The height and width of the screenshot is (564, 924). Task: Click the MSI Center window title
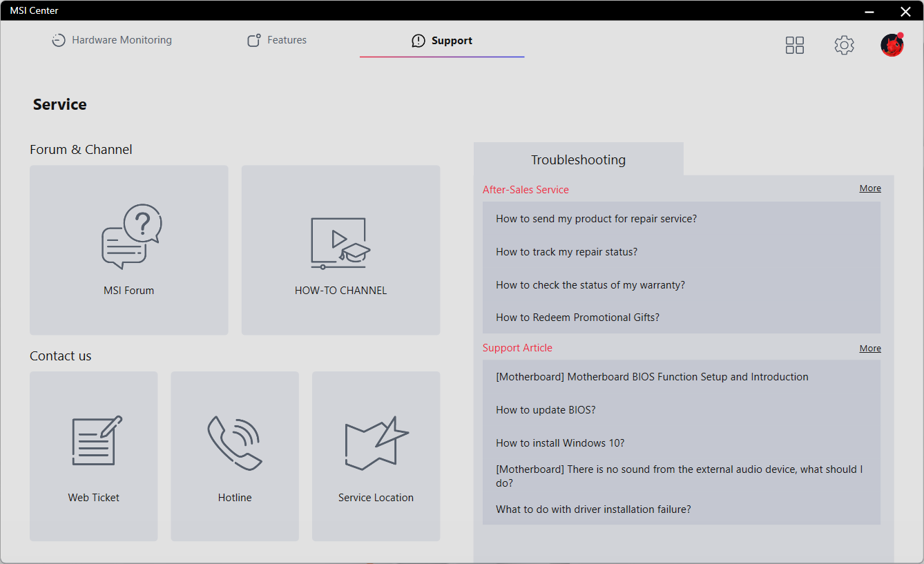pyautogui.click(x=35, y=10)
